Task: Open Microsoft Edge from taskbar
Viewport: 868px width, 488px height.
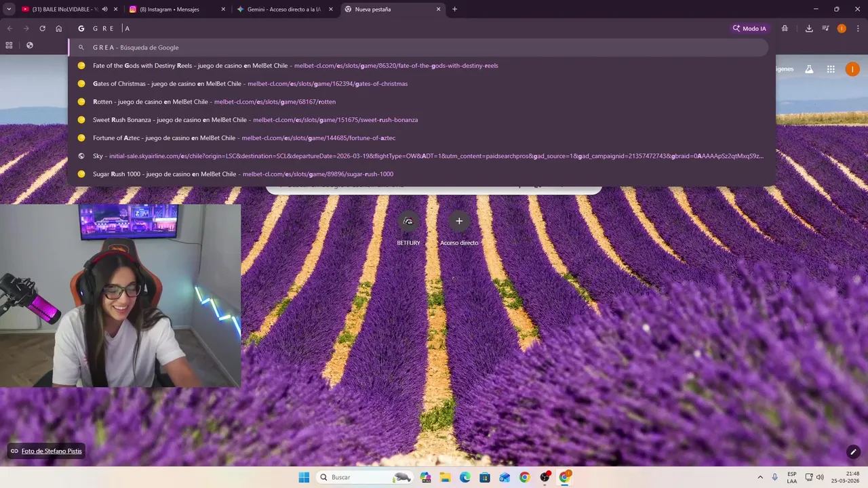Action: coord(465,477)
